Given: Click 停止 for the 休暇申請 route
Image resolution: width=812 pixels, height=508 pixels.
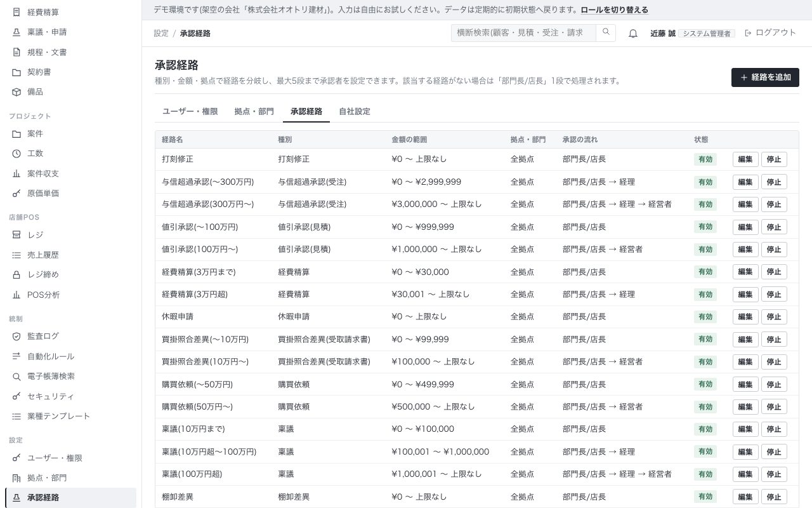Looking at the screenshot, I should (774, 317).
